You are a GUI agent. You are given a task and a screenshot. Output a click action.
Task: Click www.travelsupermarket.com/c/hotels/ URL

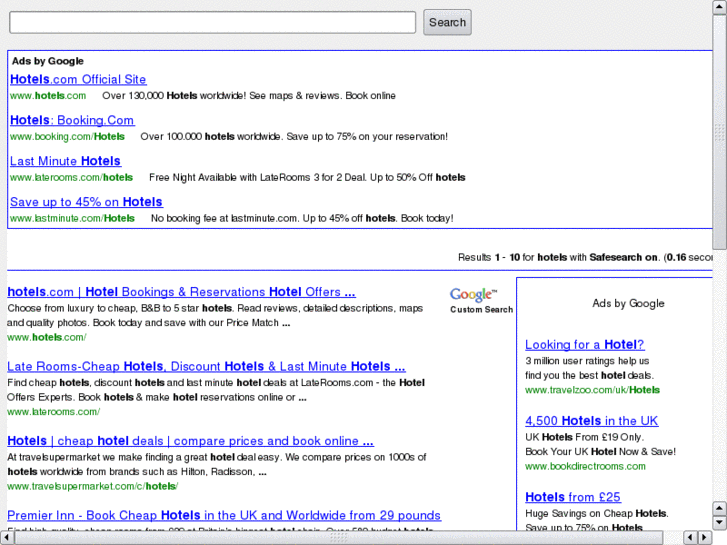(x=93, y=486)
